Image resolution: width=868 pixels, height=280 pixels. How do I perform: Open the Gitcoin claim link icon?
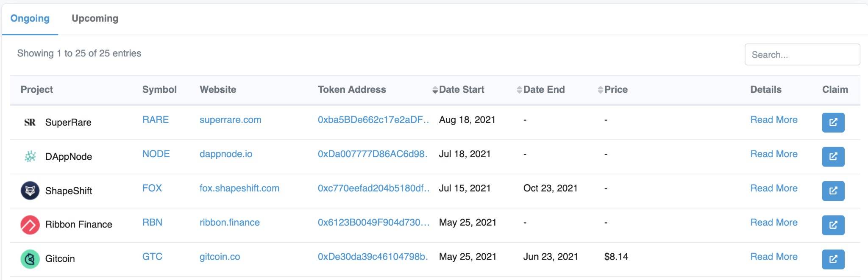pos(833,259)
